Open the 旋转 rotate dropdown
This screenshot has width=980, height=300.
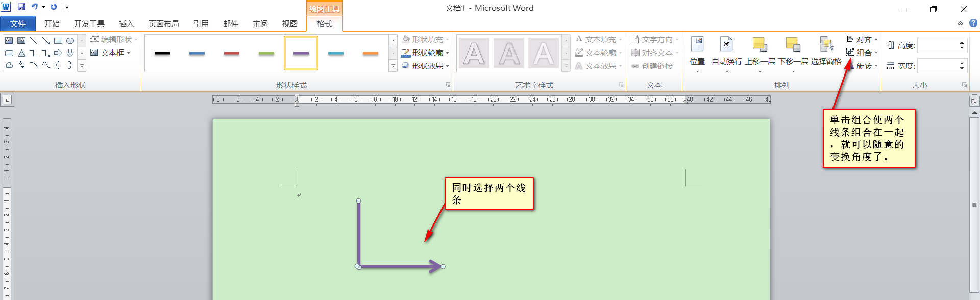click(x=862, y=66)
